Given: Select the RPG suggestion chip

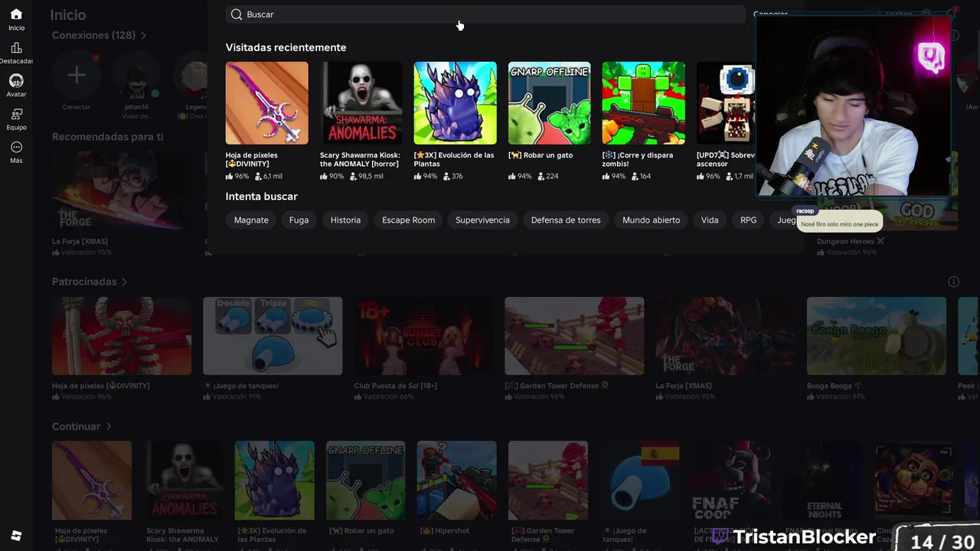Looking at the screenshot, I should point(748,220).
